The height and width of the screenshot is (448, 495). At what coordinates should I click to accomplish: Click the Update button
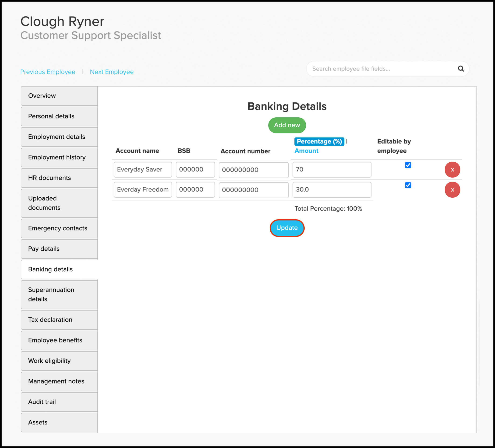click(287, 228)
